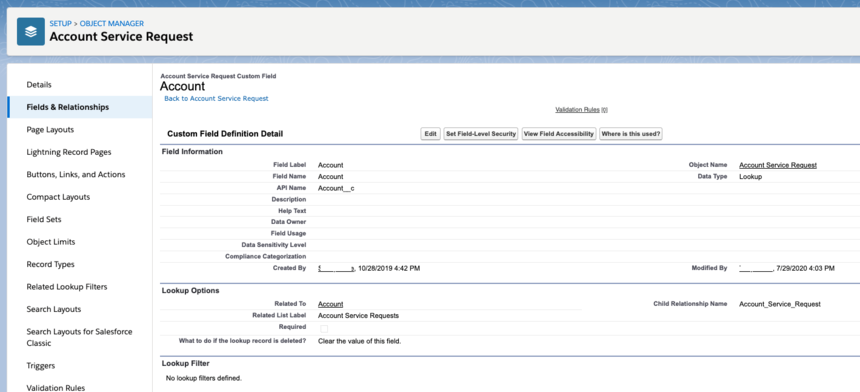
Task: Select the Data Type value Lookup
Action: [750, 177]
